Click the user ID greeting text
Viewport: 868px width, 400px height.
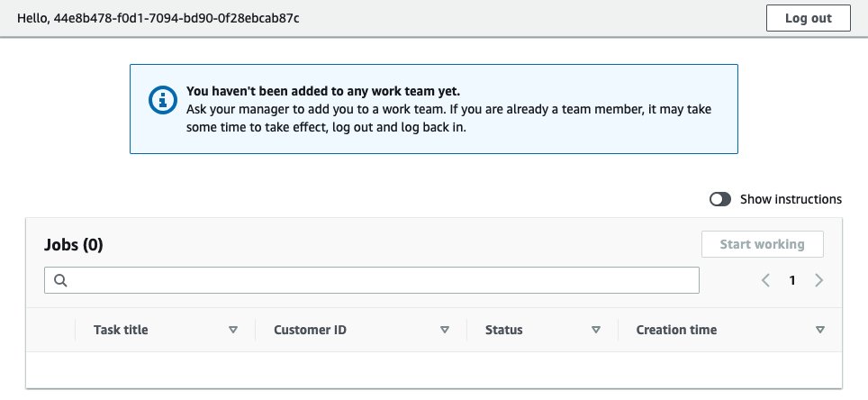tap(158, 18)
